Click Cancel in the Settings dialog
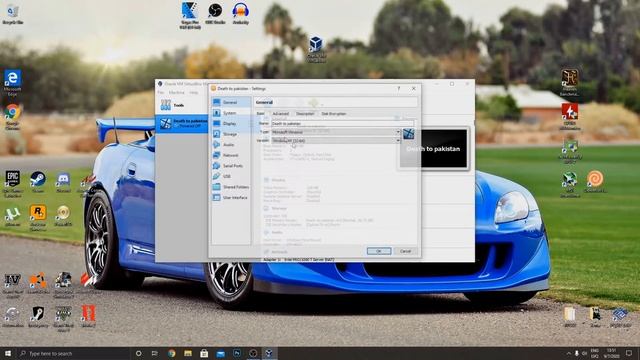 (x=405, y=251)
